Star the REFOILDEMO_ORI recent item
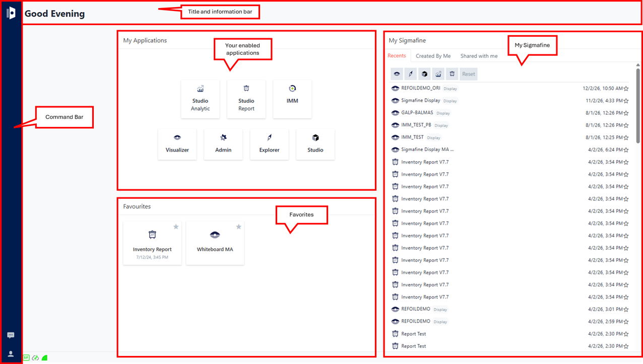 tap(626, 89)
